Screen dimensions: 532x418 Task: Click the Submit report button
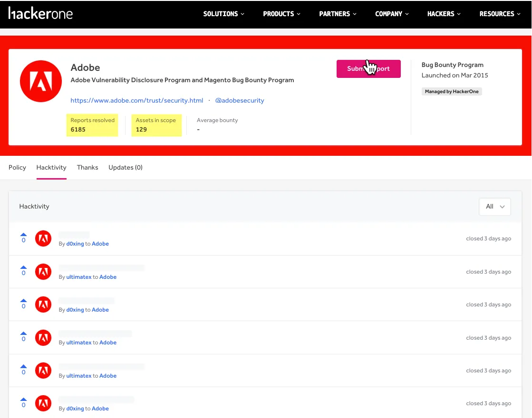[368, 69]
